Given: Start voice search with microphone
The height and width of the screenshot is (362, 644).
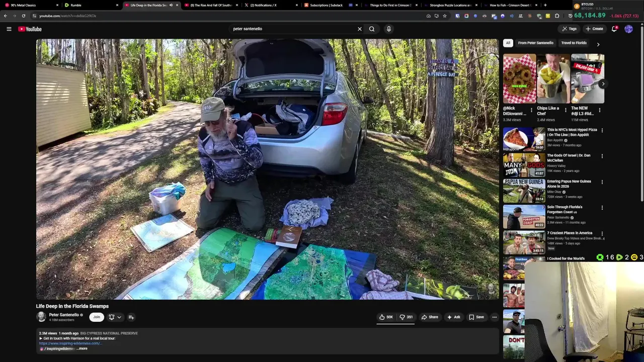Looking at the screenshot, I should pos(388,29).
